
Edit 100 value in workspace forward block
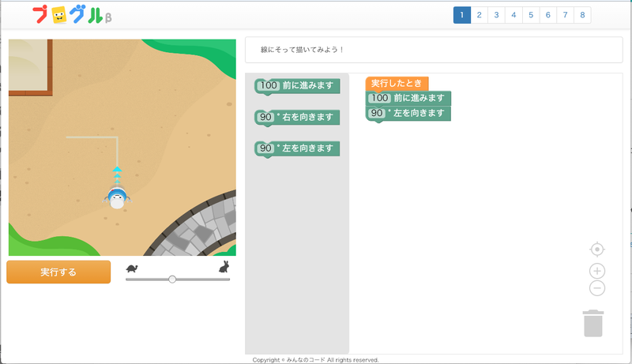coord(380,98)
